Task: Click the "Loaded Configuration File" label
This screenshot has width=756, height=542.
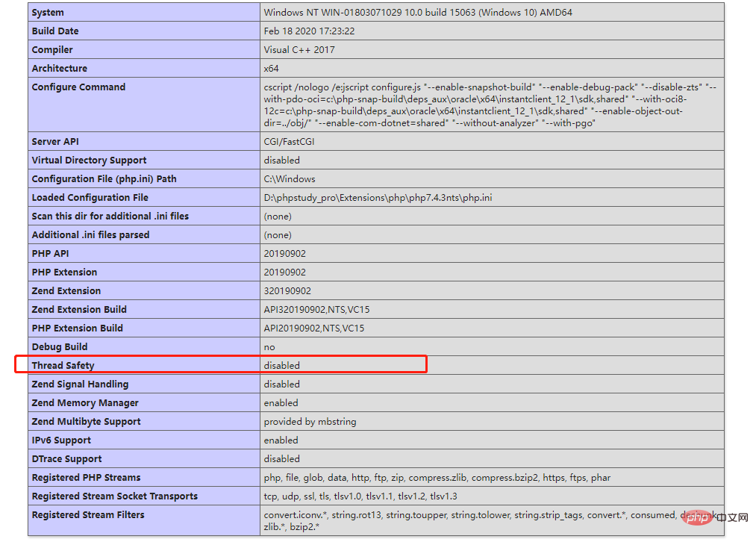Action: click(x=90, y=198)
